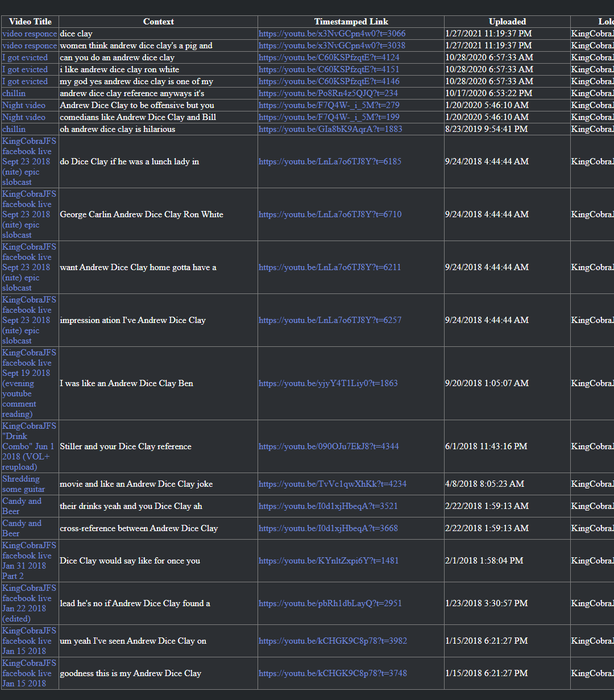Click context 'Stiller and your Dice Clay reference'
Image resolution: width=614 pixels, height=700 pixels.
[126, 446]
